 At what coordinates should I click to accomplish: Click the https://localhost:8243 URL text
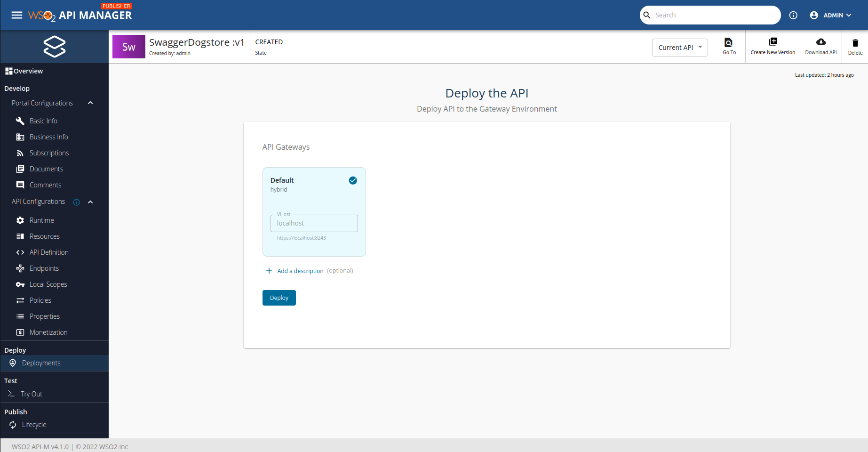point(302,238)
